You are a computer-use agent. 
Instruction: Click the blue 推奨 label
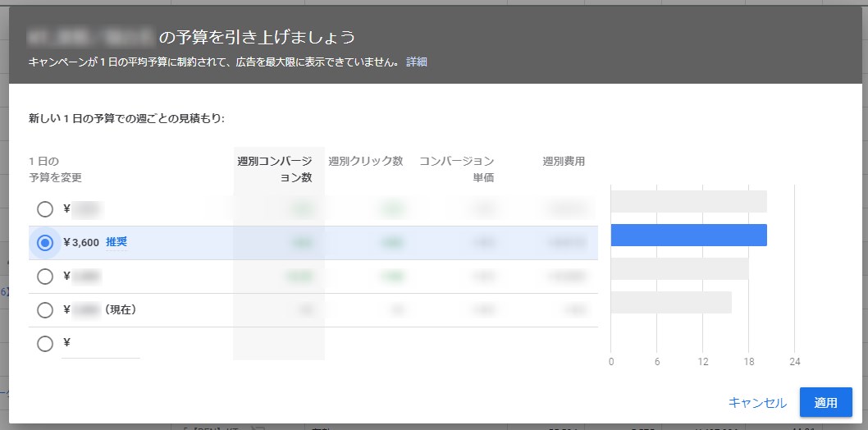pyautogui.click(x=116, y=242)
